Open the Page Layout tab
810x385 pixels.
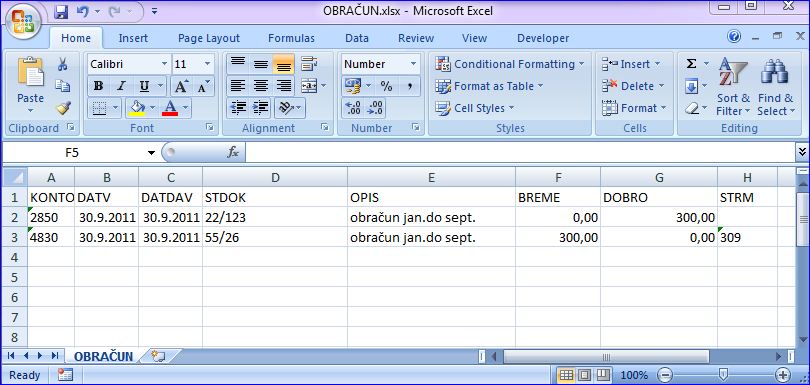pyautogui.click(x=209, y=38)
